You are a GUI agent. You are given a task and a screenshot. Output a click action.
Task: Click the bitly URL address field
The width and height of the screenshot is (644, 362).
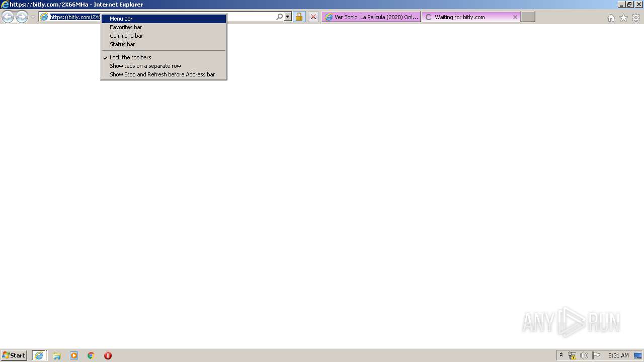tap(75, 17)
